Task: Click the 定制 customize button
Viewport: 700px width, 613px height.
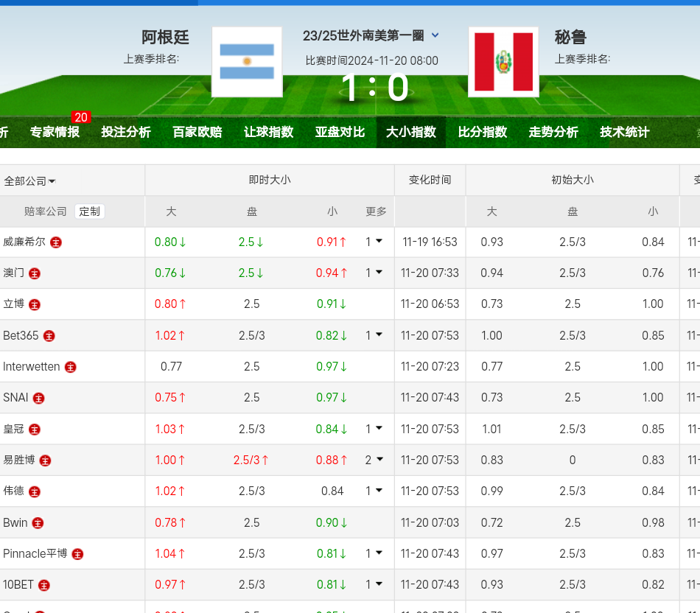Action: pyautogui.click(x=90, y=211)
